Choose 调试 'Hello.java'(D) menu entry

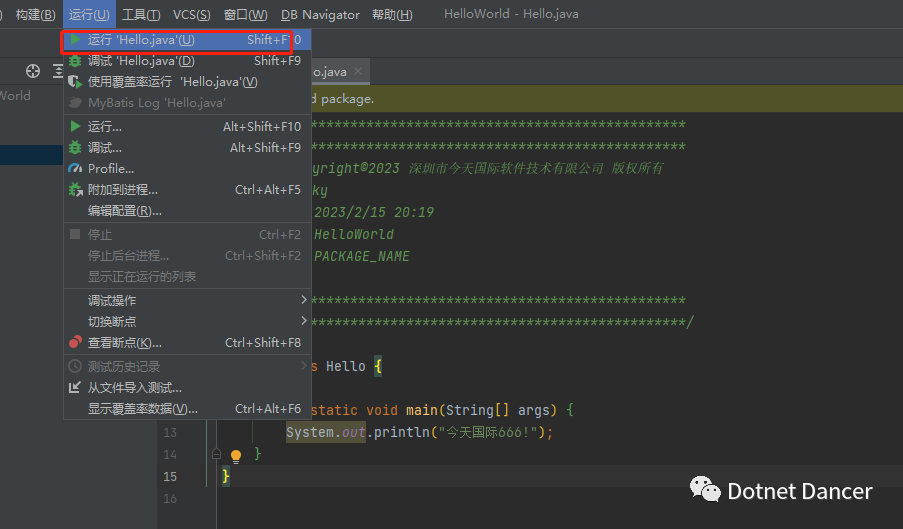click(187, 60)
